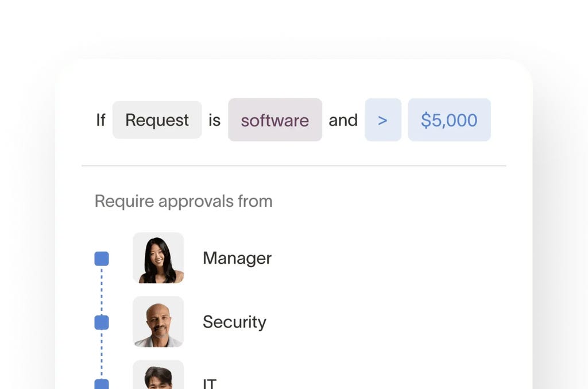Click the If keyword in rule

[x=100, y=120]
